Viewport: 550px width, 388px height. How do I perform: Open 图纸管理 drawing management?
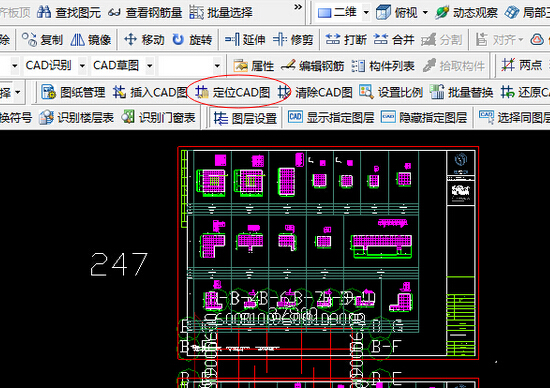point(73,92)
